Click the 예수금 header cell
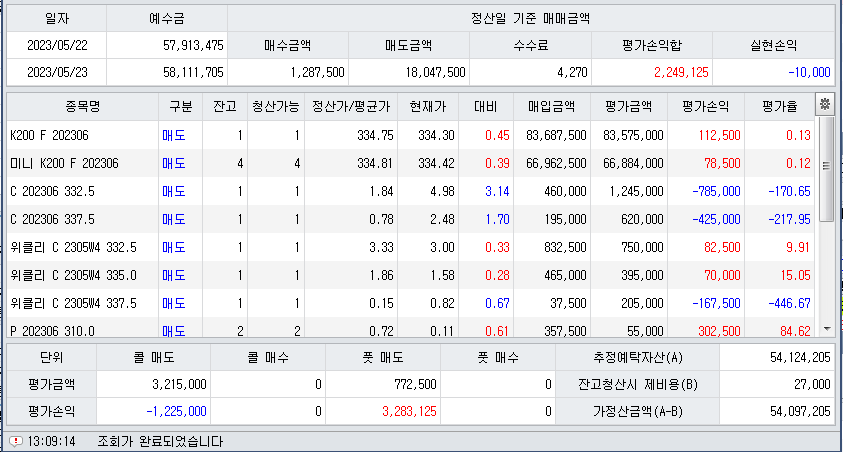The height and width of the screenshot is (452, 843). pyautogui.click(x=167, y=19)
